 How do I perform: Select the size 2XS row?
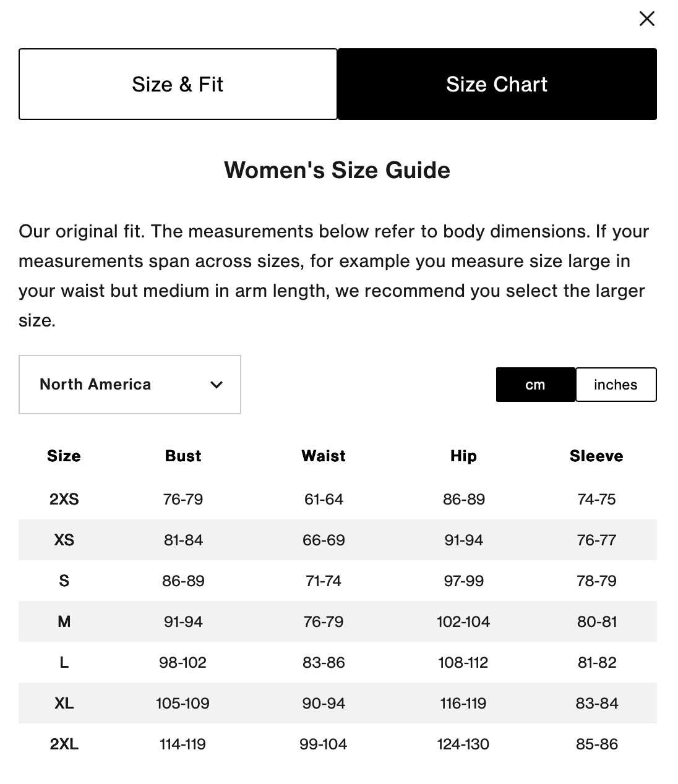point(64,499)
